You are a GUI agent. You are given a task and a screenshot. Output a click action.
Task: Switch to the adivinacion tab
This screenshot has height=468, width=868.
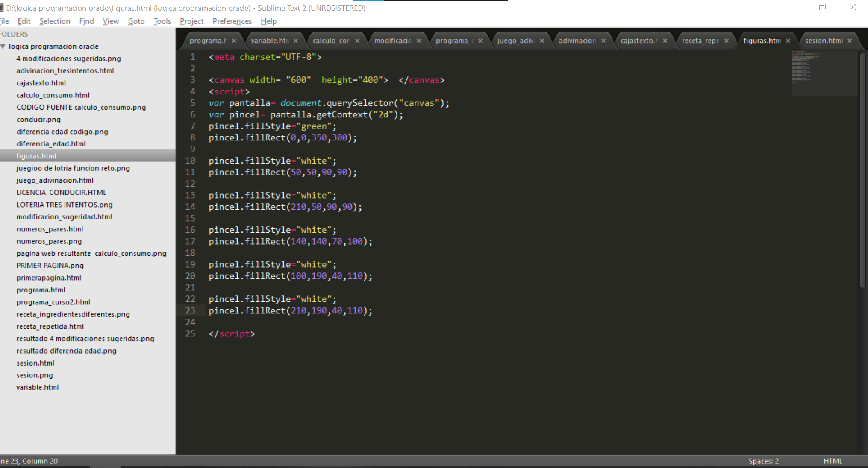tap(577, 41)
